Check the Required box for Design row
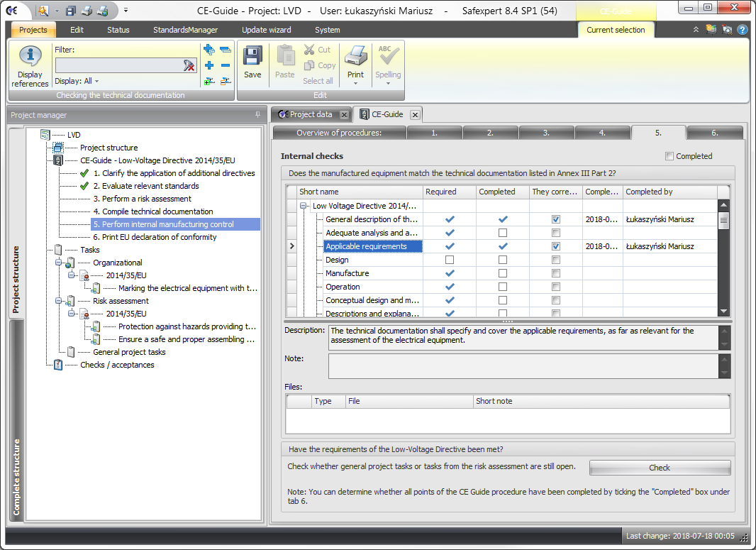The width and height of the screenshot is (756, 550). 449,260
